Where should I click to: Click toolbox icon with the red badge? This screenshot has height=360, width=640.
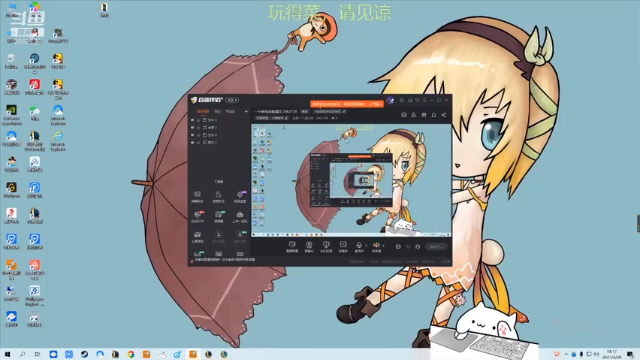click(x=198, y=215)
